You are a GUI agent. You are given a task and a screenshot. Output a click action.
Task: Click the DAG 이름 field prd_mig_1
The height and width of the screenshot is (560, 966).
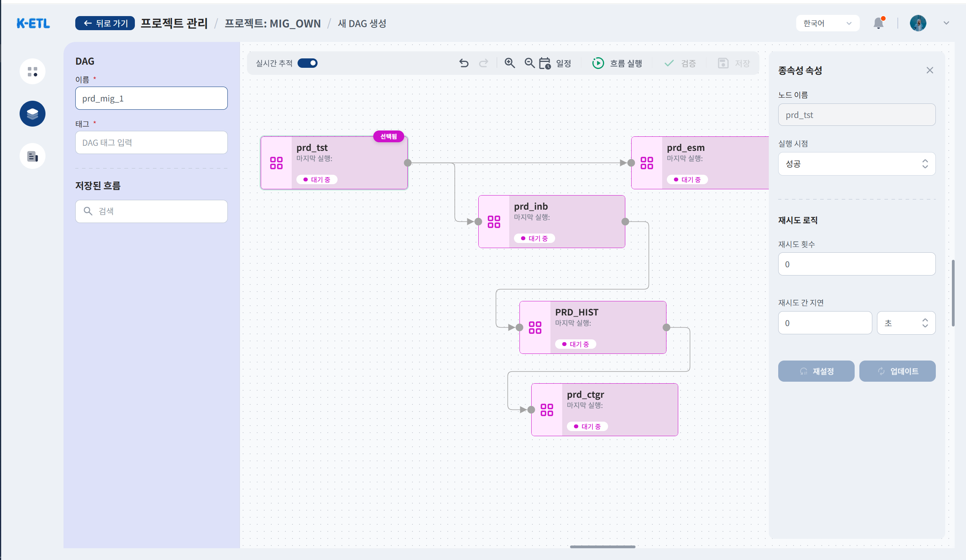pyautogui.click(x=151, y=98)
